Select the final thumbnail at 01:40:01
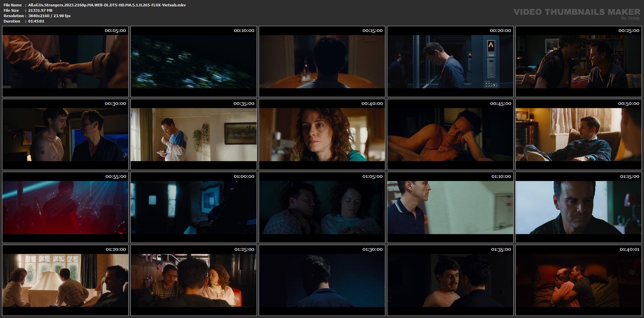The image size is (644, 318). pyautogui.click(x=578, y=280)
